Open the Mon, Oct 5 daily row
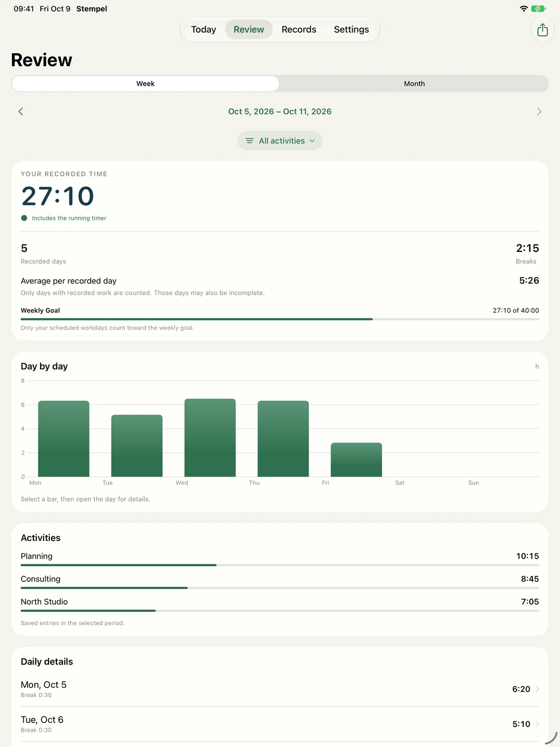 tap(280, 689)
